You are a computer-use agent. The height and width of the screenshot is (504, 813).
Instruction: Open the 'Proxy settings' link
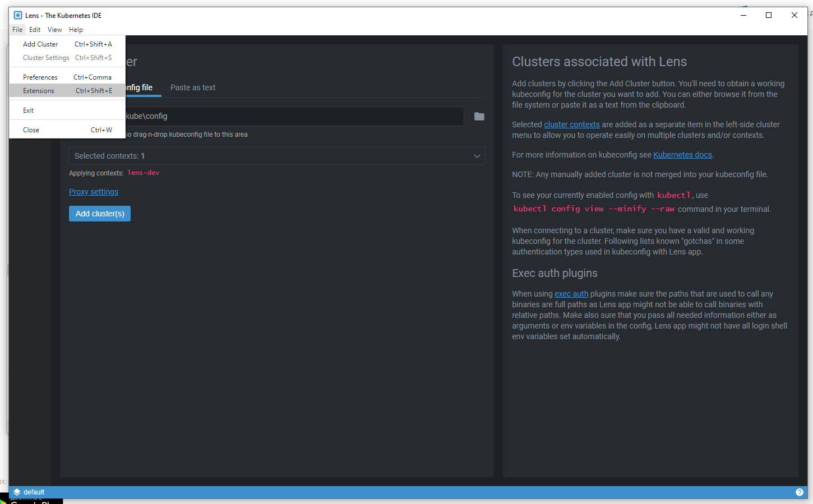click(x=93, y=192)
